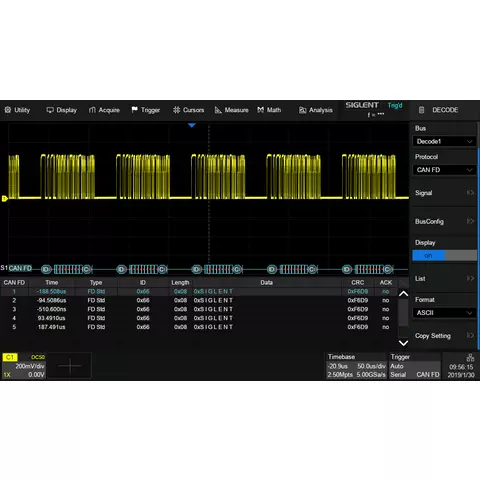Open the Protocol CAN FD dropdown
Image resolution: width=480 pixels, height=480 pixels.
click(444, 170)
